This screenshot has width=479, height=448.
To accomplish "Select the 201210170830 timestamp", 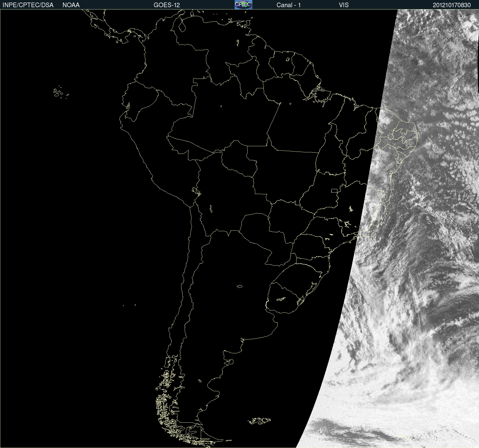I will 452,5.
